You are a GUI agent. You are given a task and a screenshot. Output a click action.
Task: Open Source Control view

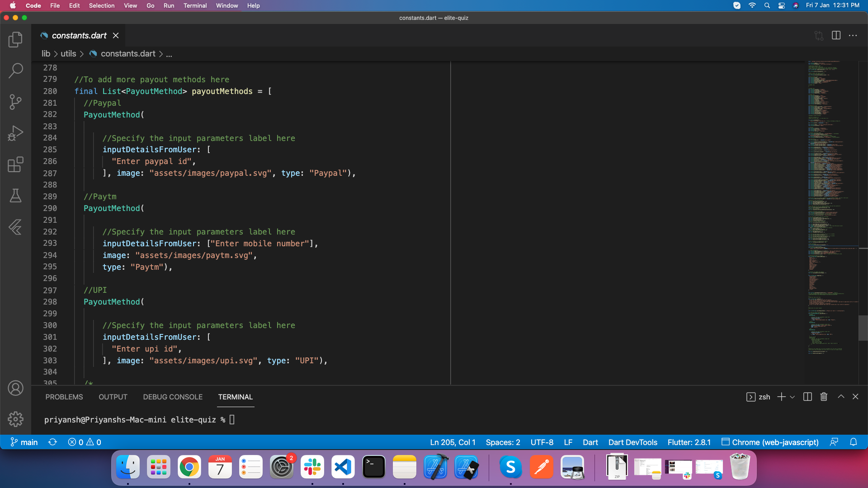tap(15, 102)
